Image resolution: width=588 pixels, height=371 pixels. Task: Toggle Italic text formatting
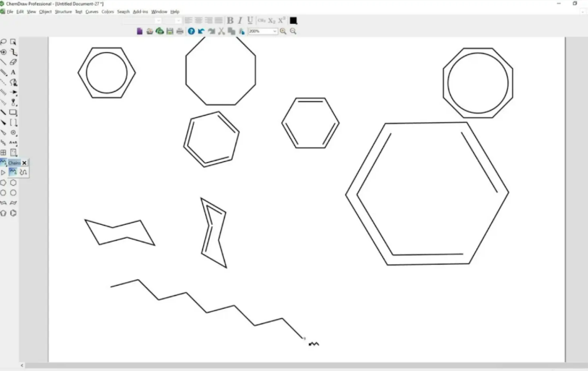240,20
